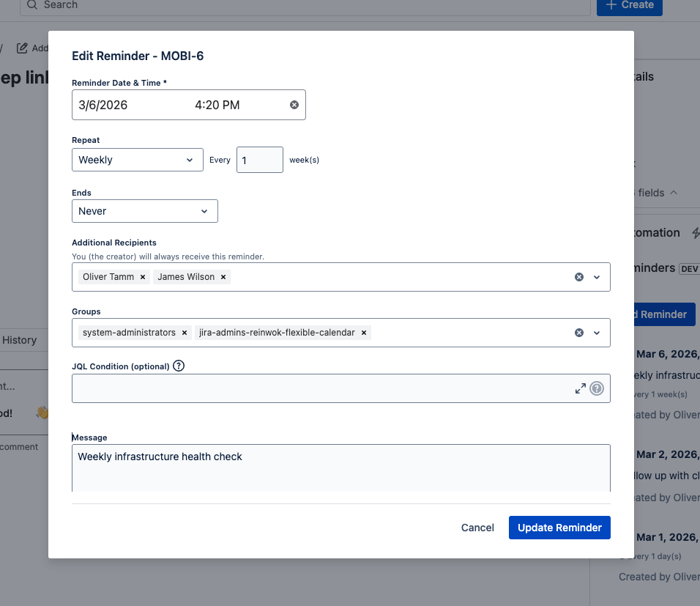700x606 pixels.
Task: Remove Oliver Tamm from recipients
Action: pyautogui.click(x=143, y=277)
